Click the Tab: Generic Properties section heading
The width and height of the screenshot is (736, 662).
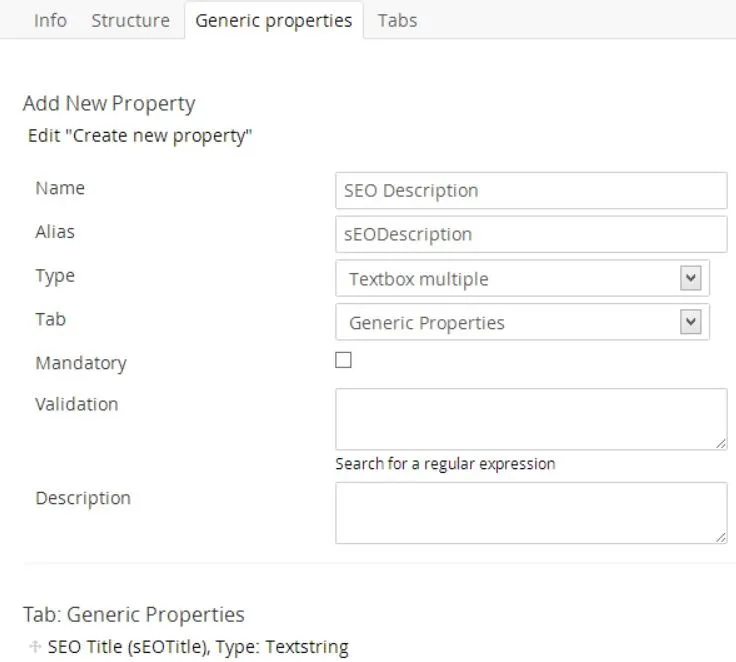[133, 614]
